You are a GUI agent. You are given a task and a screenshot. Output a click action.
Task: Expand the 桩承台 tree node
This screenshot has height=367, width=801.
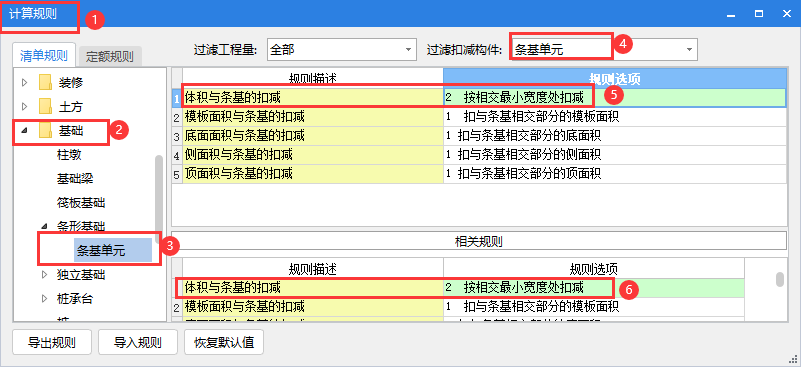tap(44, 299)
